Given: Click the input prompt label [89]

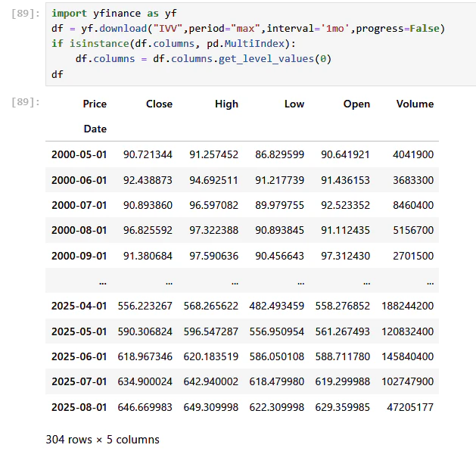Looking at the screenshot, I should click(x=26, y=14).
